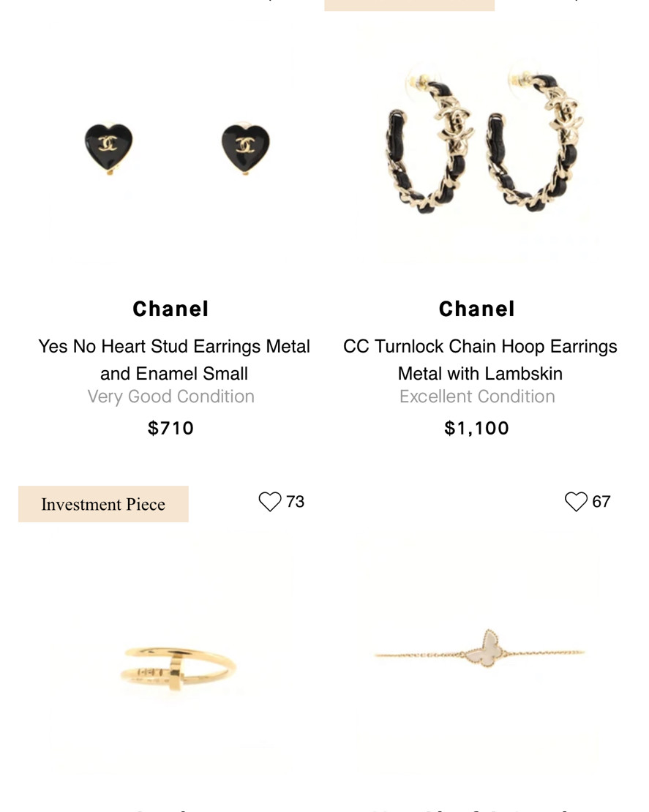
Task: Open "Yes No Heart Stud Earrings" title
Action: point(174,359)
